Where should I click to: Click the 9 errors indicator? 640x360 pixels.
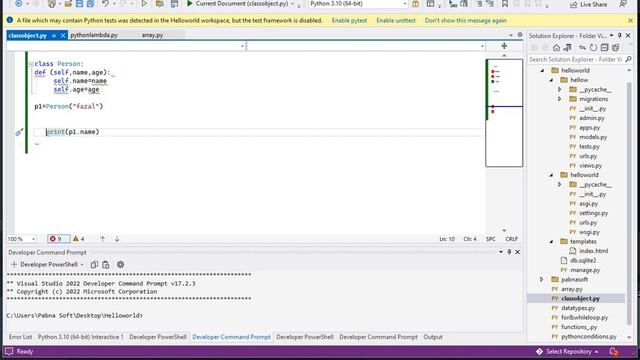click(x=58, y=239)
